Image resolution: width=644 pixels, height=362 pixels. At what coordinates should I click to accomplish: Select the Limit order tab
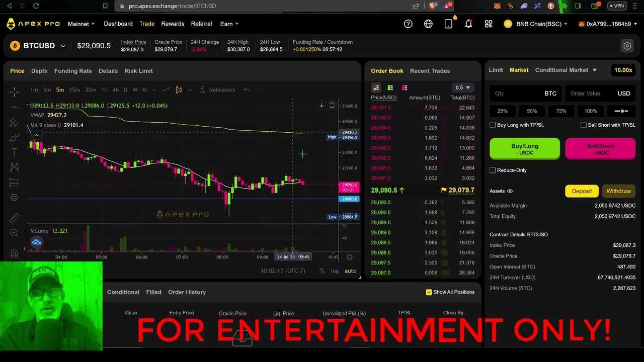click(x=496, y=70)
